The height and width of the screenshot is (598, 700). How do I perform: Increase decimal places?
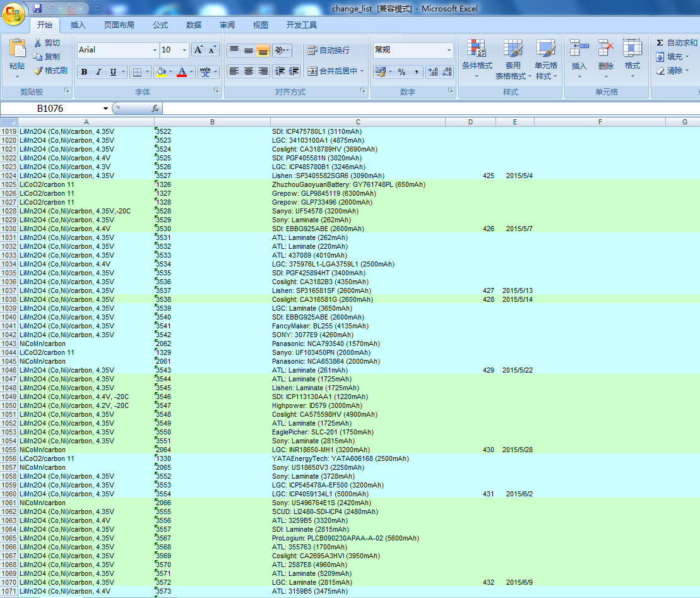click(x=433, y=71)
